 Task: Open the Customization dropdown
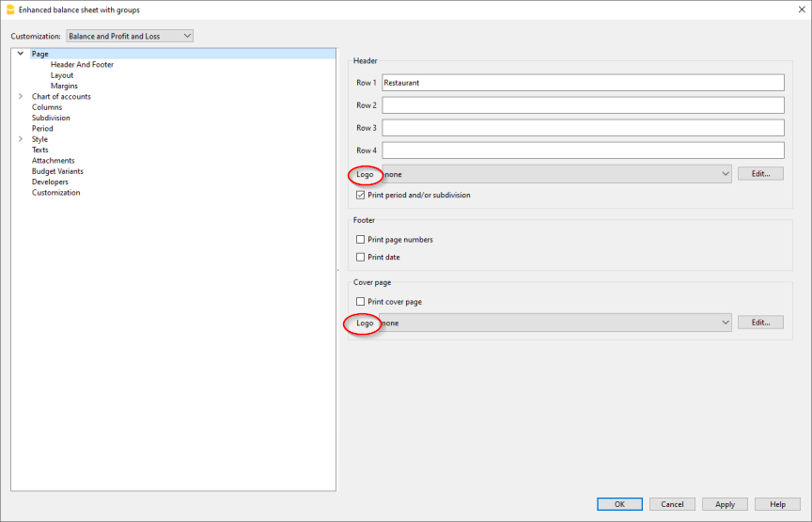pos(130,36)
